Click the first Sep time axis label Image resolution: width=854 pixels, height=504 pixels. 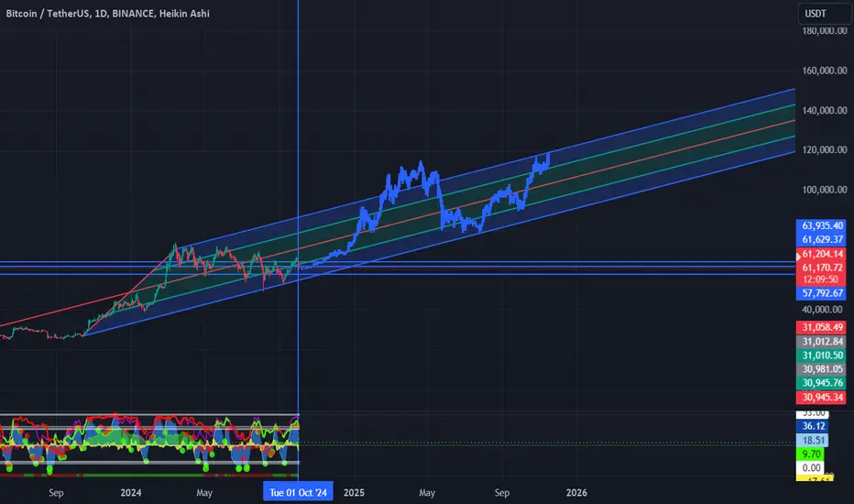(x=56, y=493)
